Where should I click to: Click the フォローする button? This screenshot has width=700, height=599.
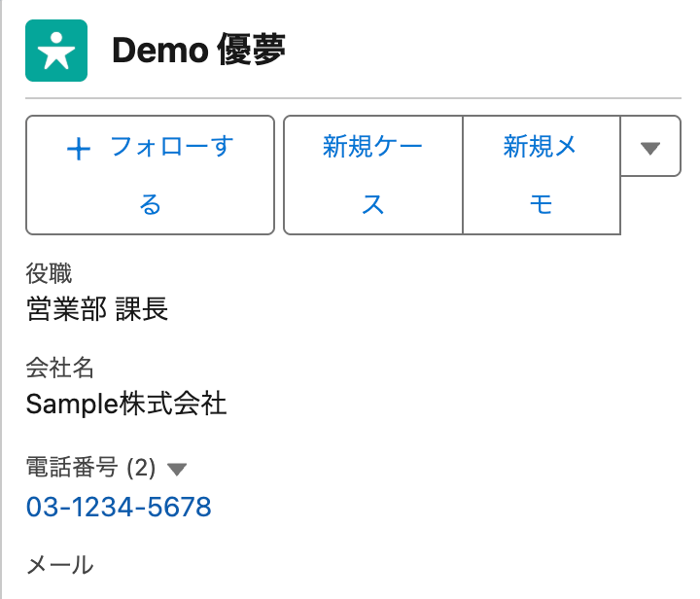[x=150, y=175]
